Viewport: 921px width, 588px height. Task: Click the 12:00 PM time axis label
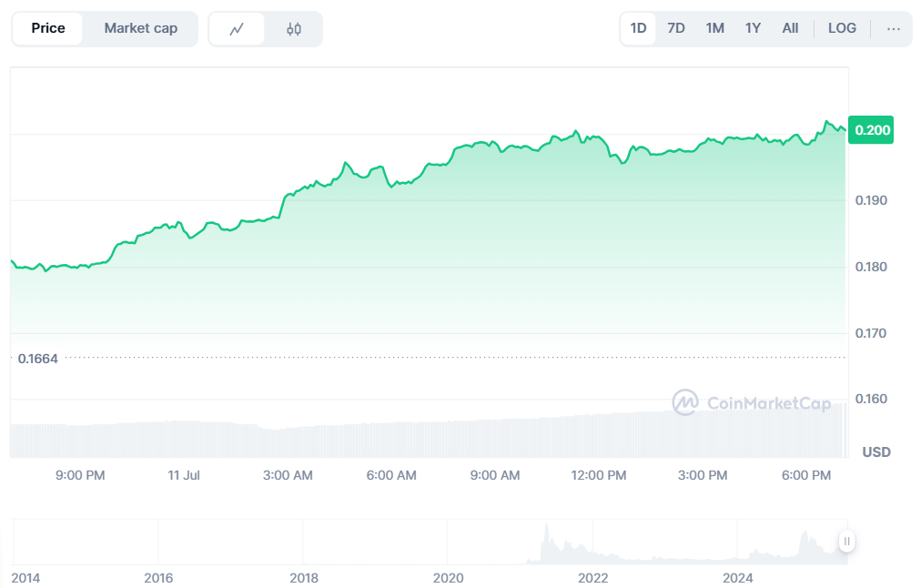pyautogui.click(x=599, y=475)
